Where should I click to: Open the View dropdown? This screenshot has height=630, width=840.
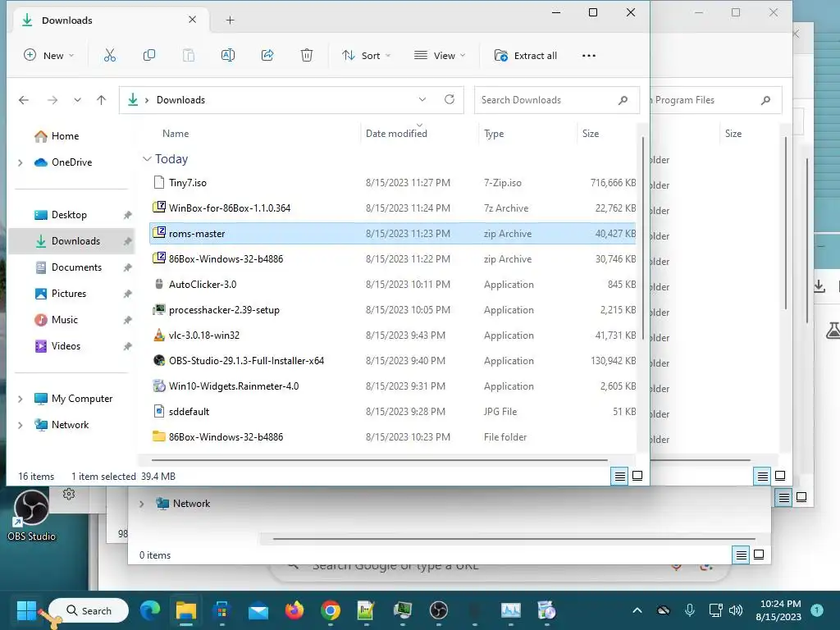[440, 55]
